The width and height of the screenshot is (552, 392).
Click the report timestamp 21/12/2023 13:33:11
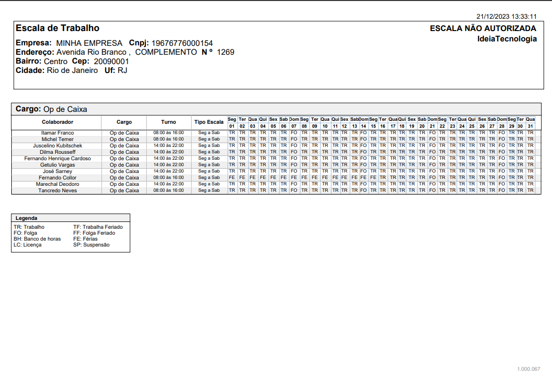point(506,16)
